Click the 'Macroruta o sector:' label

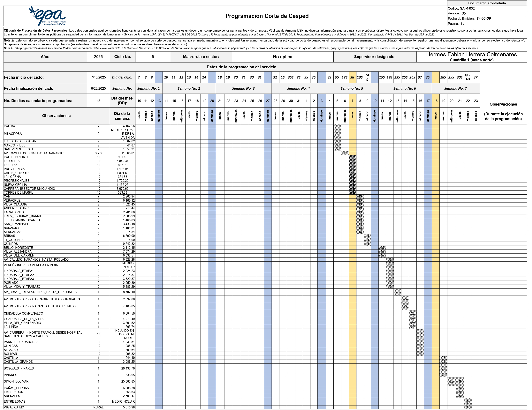coord(201,56)
